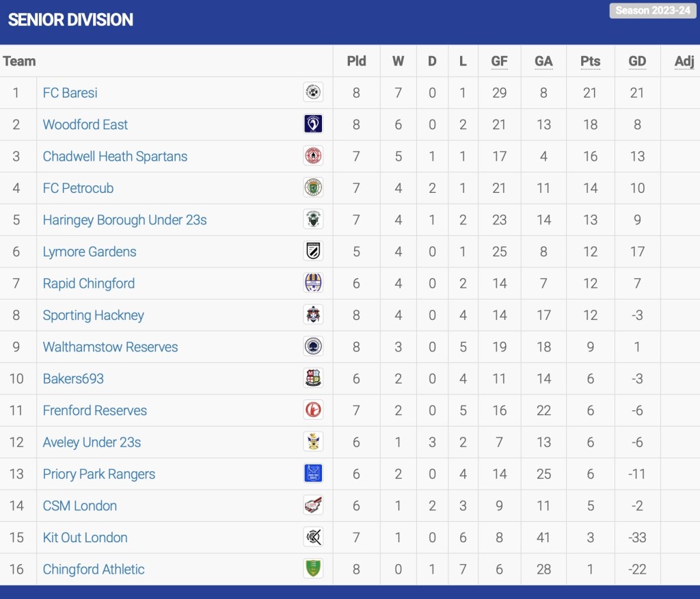
Task: Click the Pts column header
Action: click(x=590, y=62)
